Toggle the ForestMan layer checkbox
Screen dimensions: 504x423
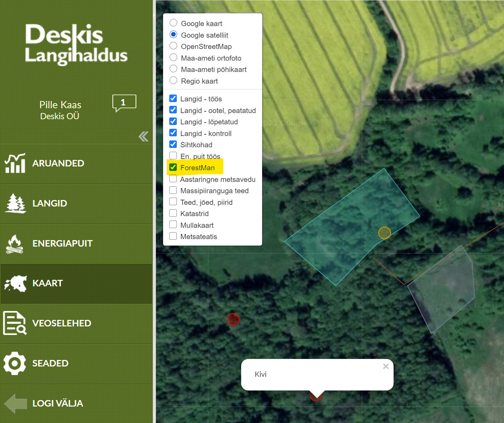click(173, 167)
